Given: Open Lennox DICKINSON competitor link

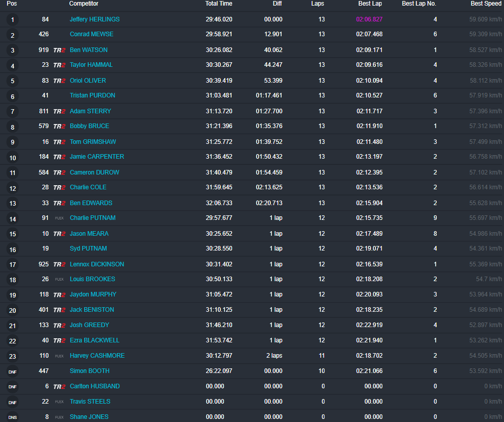Looking at the screenshot, I should click(97, 264).
